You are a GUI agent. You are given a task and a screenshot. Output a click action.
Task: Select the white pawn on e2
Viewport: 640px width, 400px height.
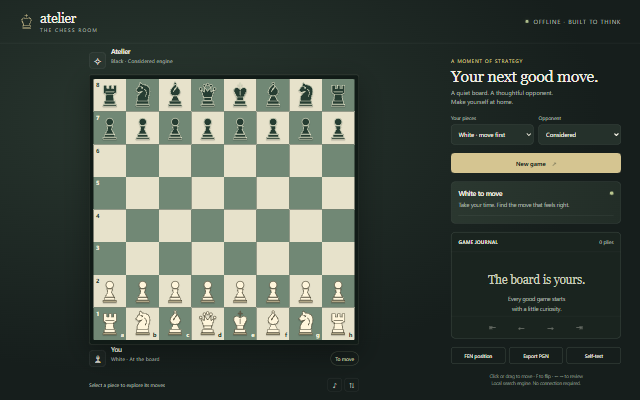coord(240,291)
